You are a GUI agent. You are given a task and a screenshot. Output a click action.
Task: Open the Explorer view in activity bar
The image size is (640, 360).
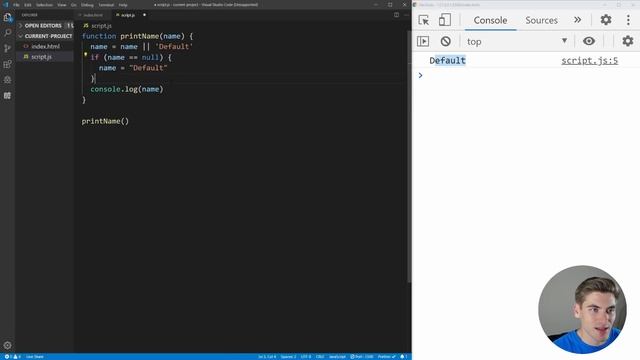pos(7,18)
